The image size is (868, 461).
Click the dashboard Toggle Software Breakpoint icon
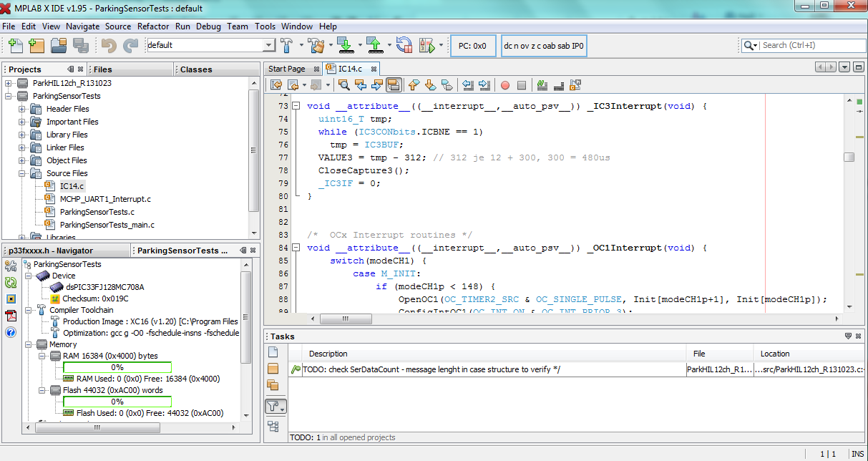tap(11, 299)
